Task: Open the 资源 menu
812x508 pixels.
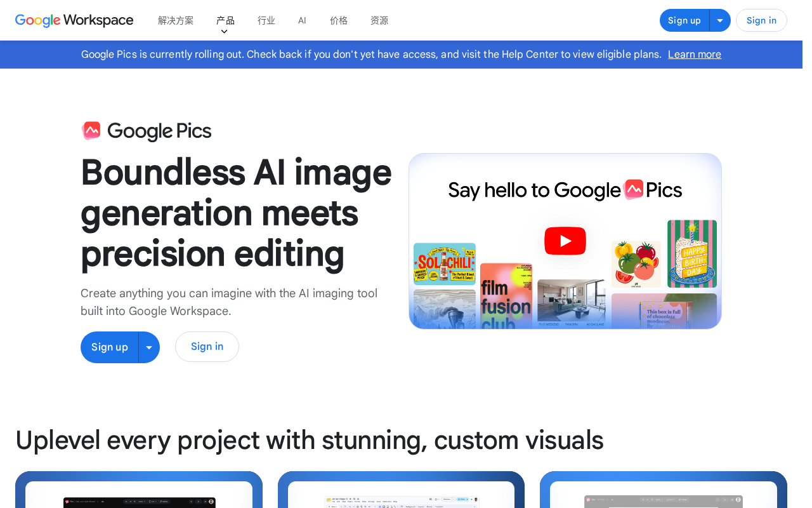Action: click(x=379, y=20)
